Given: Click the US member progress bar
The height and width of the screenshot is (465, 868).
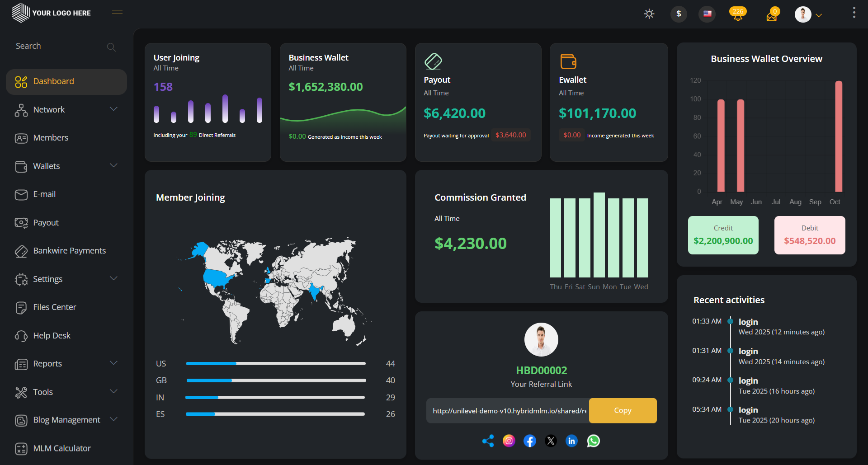Looking at the screenshot, I should coord(276,363).
